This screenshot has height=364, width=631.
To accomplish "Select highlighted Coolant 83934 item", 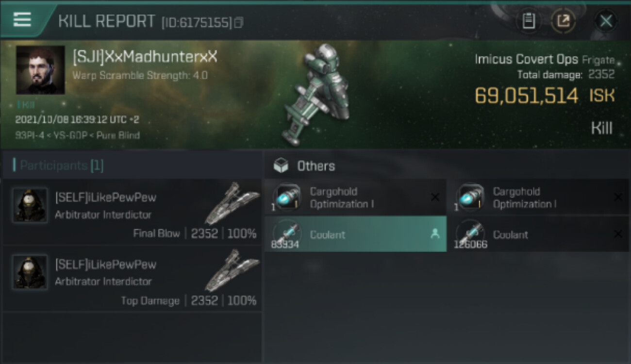I will click(355, 234).
